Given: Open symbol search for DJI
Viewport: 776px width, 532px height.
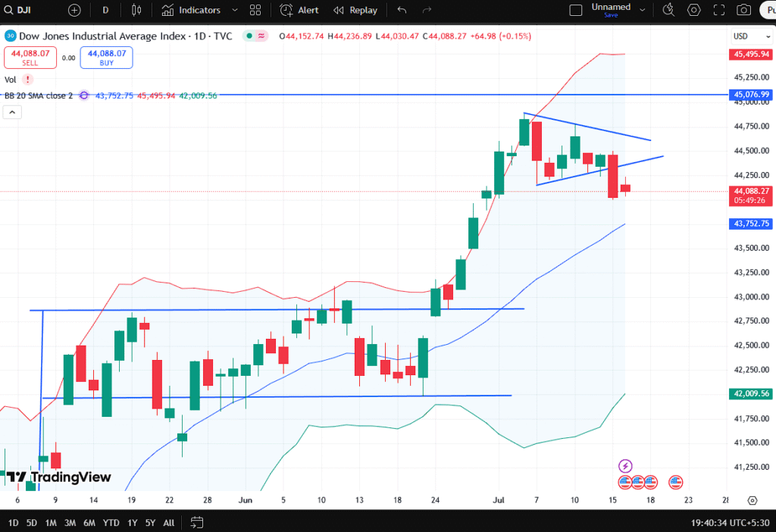Looking at the screenshot, I should tap(18, 10).
